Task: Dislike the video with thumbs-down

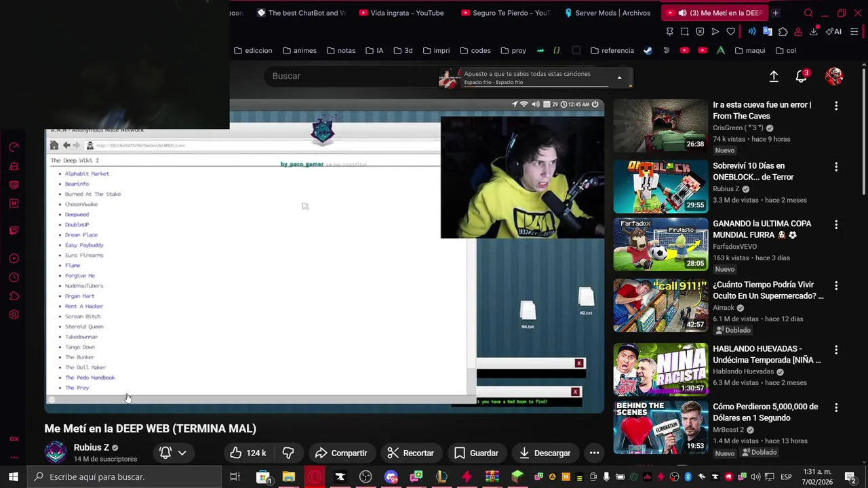Action: (288, 453)
